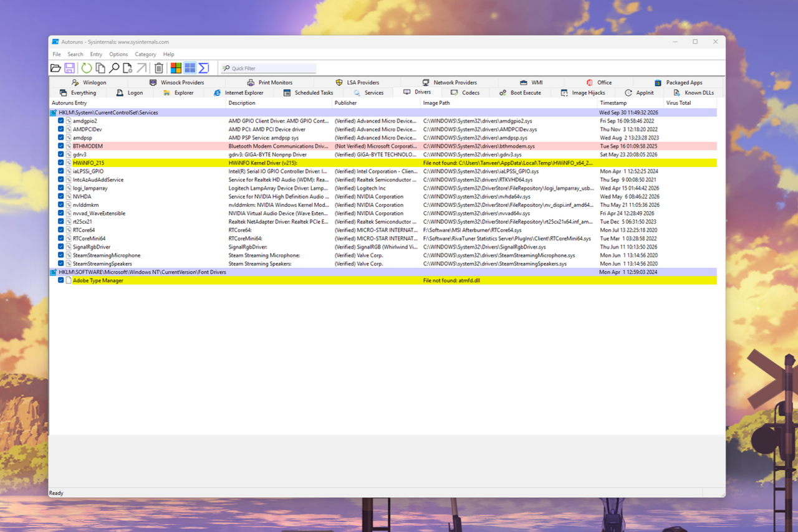Click the Save floppy disk toolbar icon
The image size is (798, 532).
pyautogui.click(x=70, y=68)
